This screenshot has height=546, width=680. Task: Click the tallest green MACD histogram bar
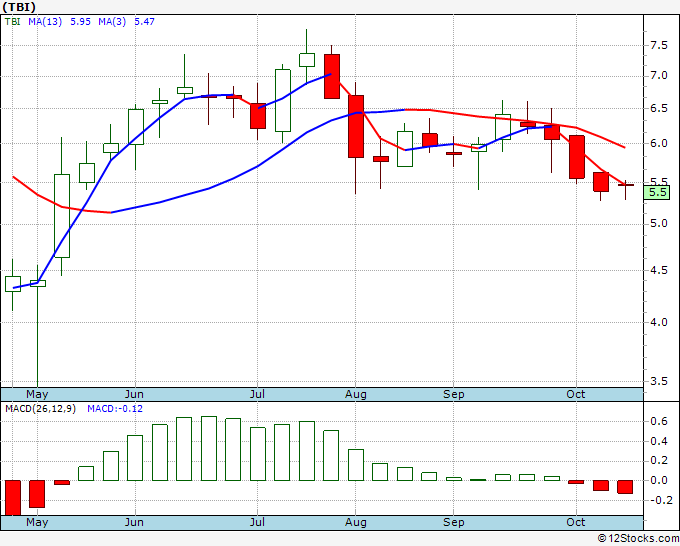coord(209,448)
